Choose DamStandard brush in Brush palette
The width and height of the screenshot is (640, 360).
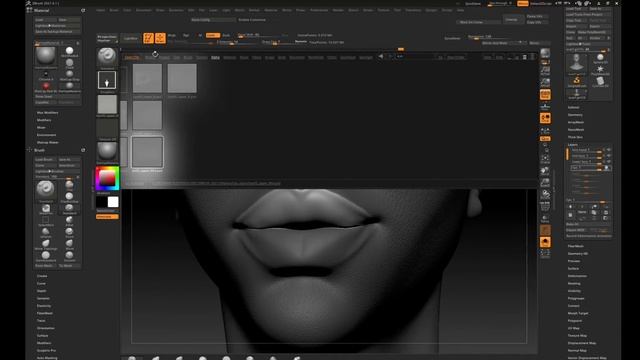point(46,256)
